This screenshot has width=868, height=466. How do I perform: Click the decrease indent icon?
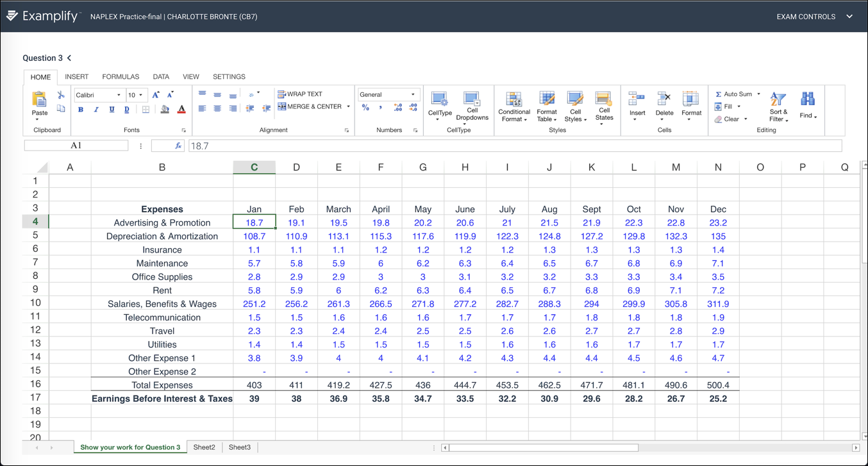(251, 108)
